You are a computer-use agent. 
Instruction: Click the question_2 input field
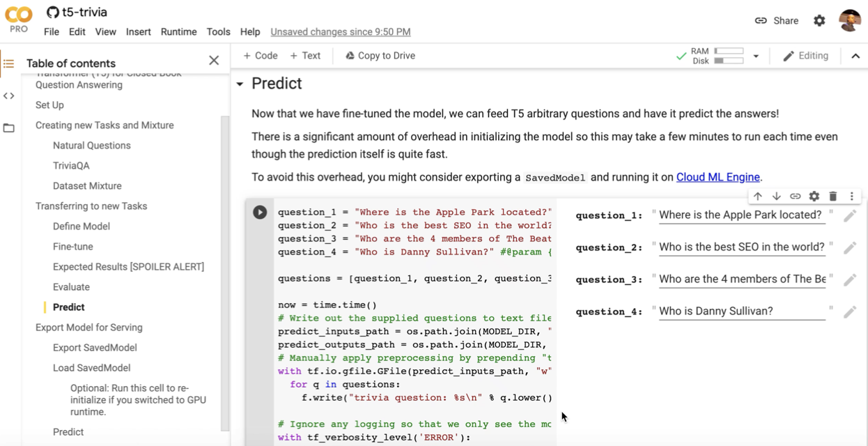point(742,247)
